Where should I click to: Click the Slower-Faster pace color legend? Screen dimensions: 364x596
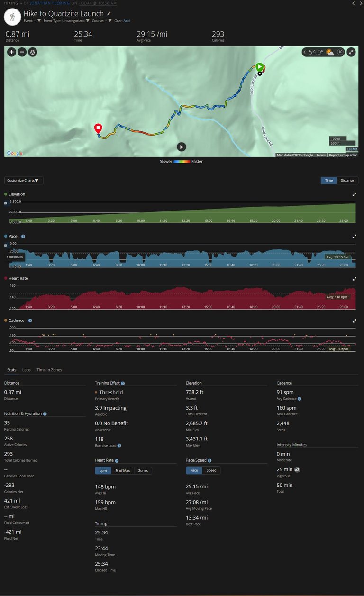pos(182,161)
